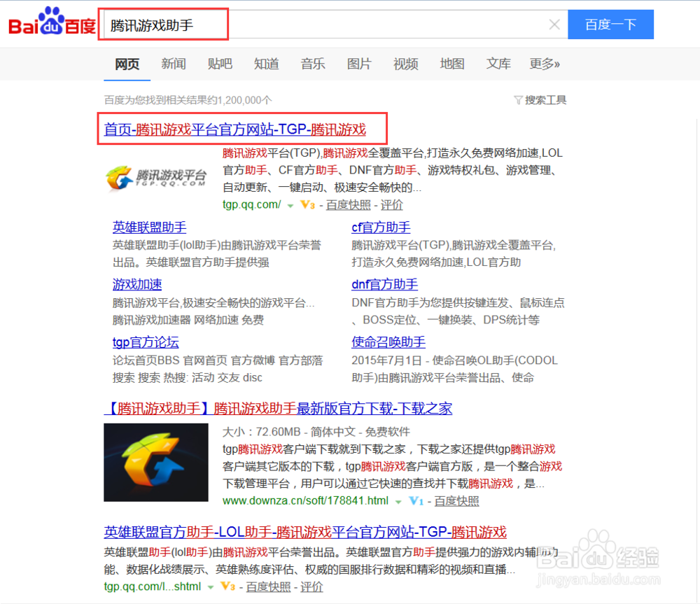Open the 贴吧 tab
This screenshot has width=700, height=604.
(220, 64)
